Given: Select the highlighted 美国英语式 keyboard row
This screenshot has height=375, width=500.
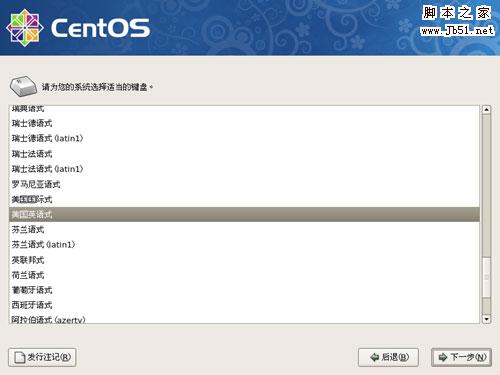Looking at the screenshot, I should coord(244,214).
